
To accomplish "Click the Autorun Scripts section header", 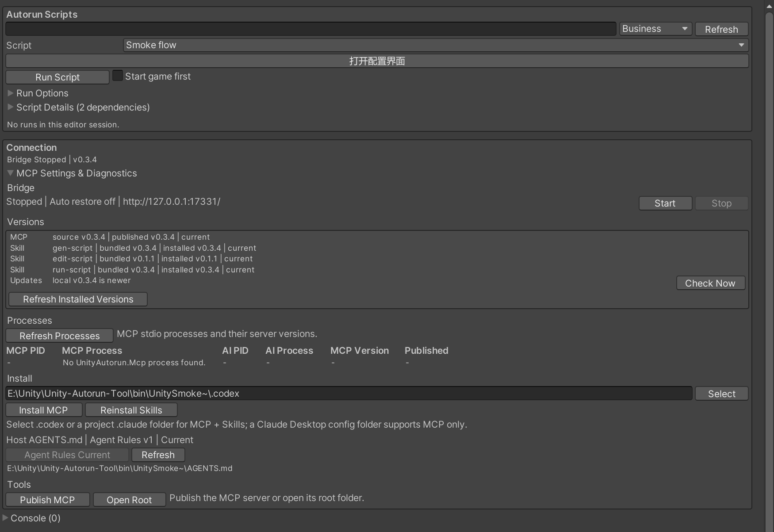I will (42, 15).
